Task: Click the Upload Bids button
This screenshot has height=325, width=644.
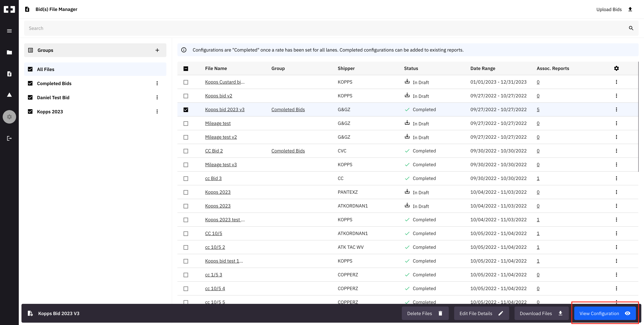Action: [x=614, y=9]
